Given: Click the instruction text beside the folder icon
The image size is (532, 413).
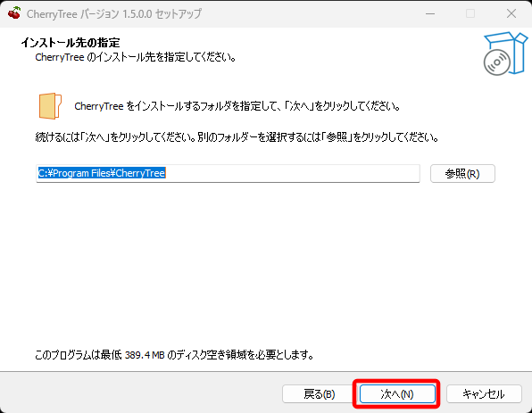Looking at the screenshot, I should pos(237,106).
